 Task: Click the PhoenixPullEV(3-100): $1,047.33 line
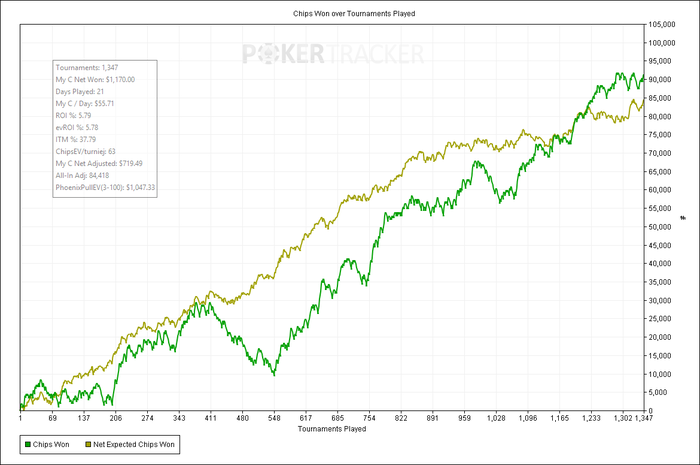click(105, 188)
